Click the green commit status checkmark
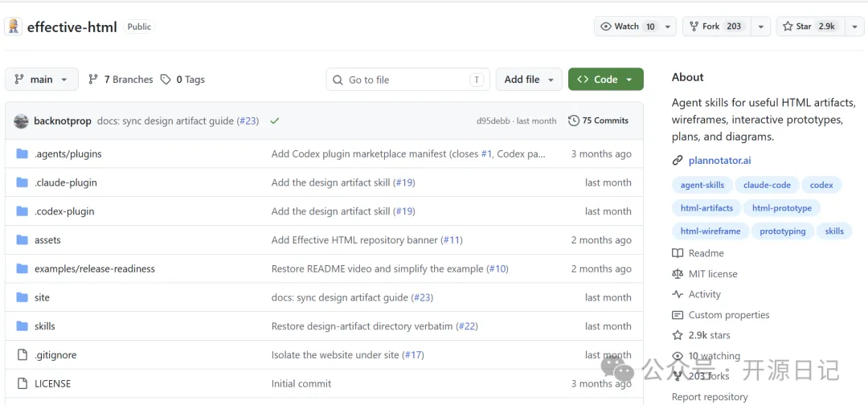The height and width of the screenshot is (405, 868). 274,121
